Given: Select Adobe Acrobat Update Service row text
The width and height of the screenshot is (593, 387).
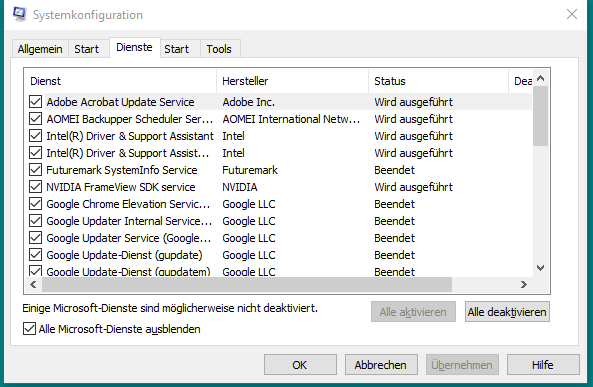Looking at the screenshot, I should pyautogui.click(x=120, y=102).
